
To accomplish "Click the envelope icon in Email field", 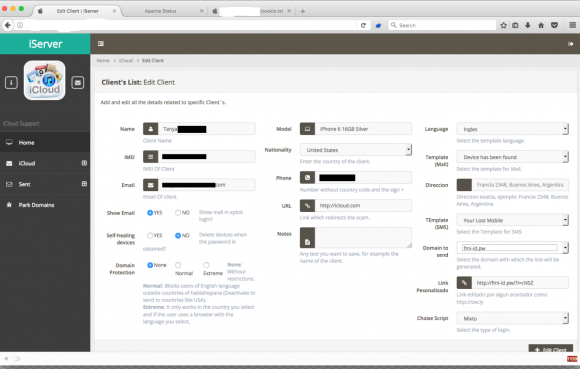I will [151, 185].
